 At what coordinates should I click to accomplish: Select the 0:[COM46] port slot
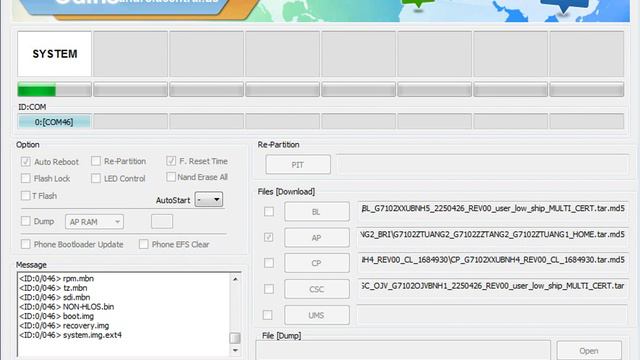coord(54,122)
